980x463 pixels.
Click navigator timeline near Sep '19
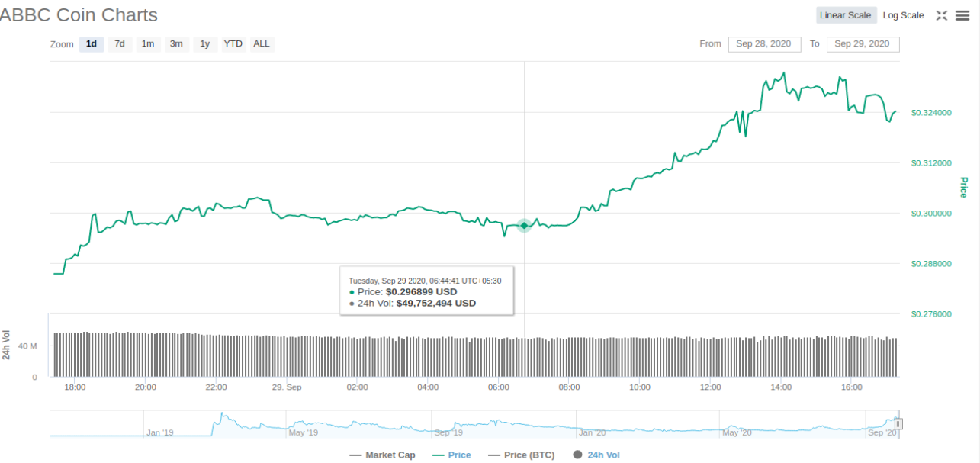click(448, 432)
